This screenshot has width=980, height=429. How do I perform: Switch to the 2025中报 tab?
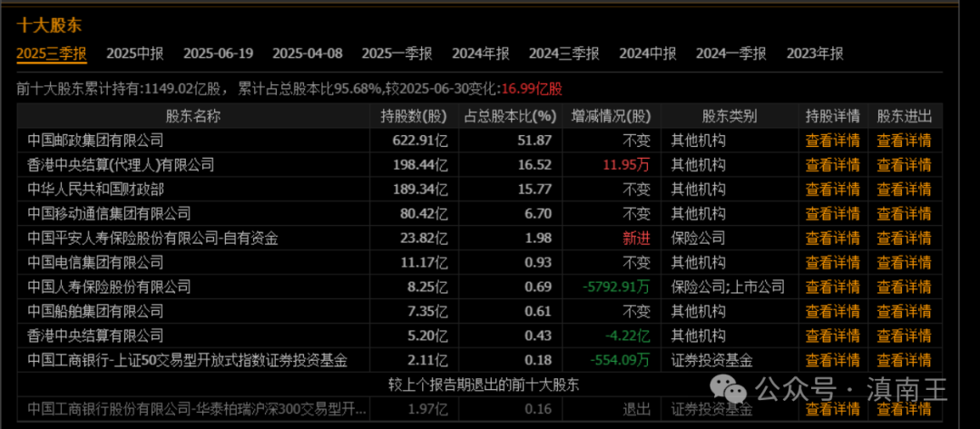tap(135, 54)
